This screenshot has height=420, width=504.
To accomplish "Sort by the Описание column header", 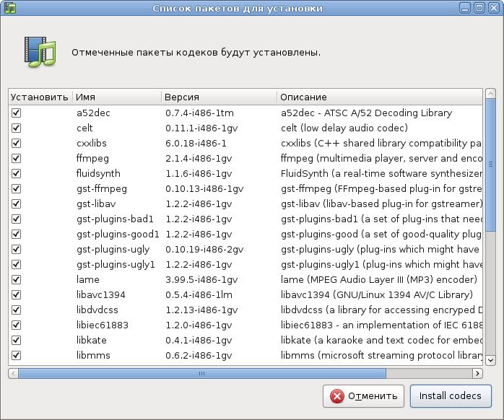I will 380,97.
